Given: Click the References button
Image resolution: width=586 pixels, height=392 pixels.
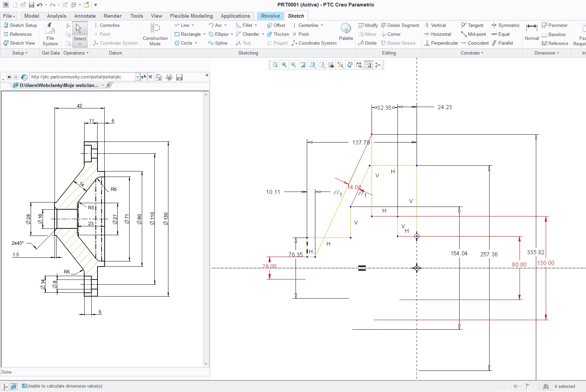Looking at the screenshot, I should click(x=18, y=34).
